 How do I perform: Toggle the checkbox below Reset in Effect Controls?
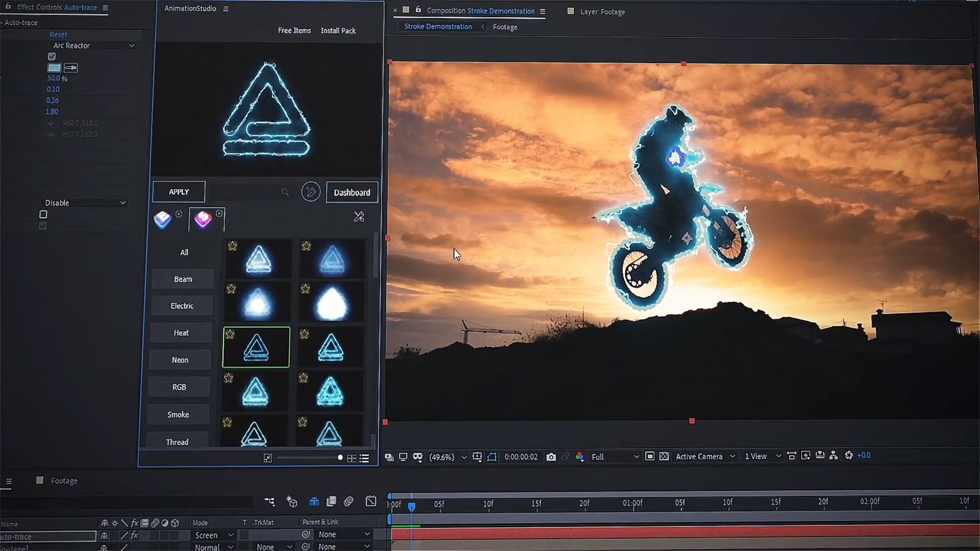52,56
